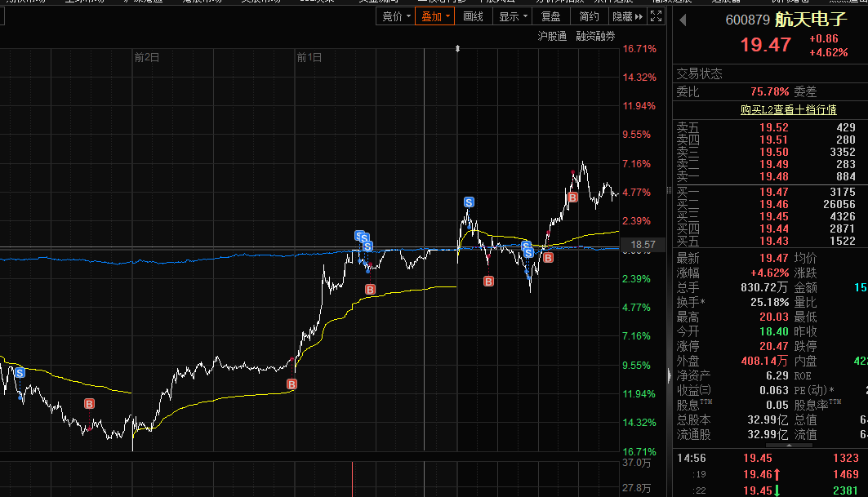Click the vertical resize handle atop chart
This screenshot has width=868, height=497.
[458, 49]
